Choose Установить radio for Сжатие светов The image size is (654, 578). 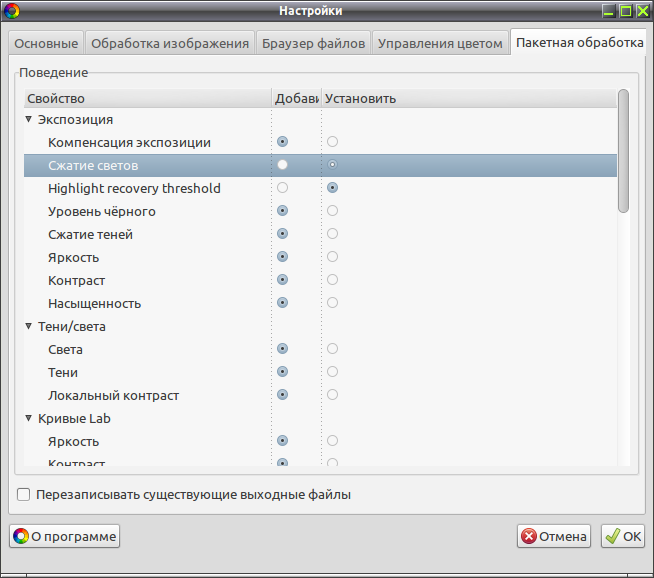pyautogui.click(x=332, y=165)
